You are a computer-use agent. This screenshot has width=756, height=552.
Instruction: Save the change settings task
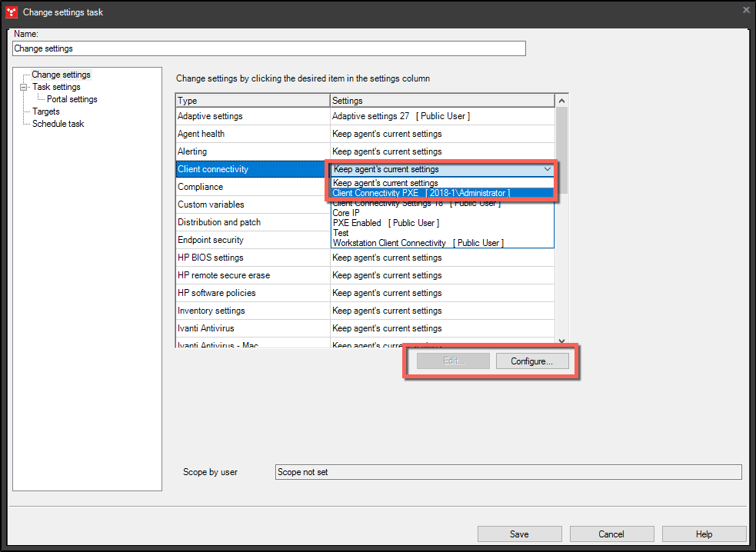[x=519, y=534]
